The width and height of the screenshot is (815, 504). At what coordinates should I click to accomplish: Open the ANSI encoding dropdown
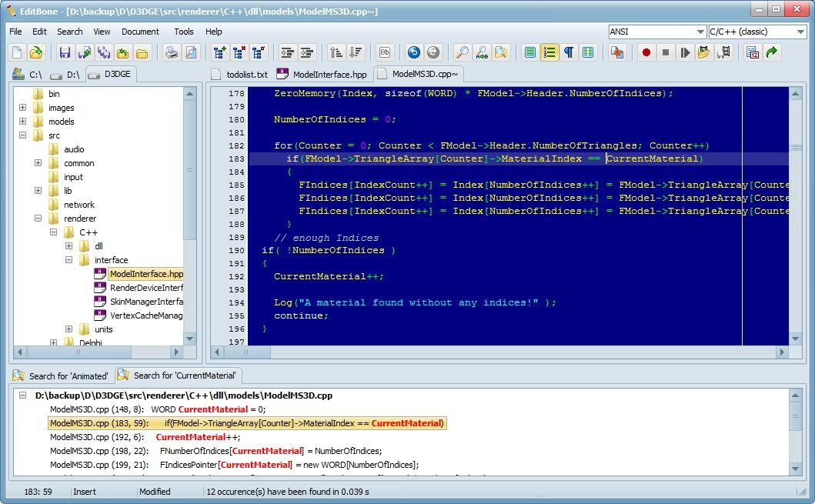coord(657,32)
